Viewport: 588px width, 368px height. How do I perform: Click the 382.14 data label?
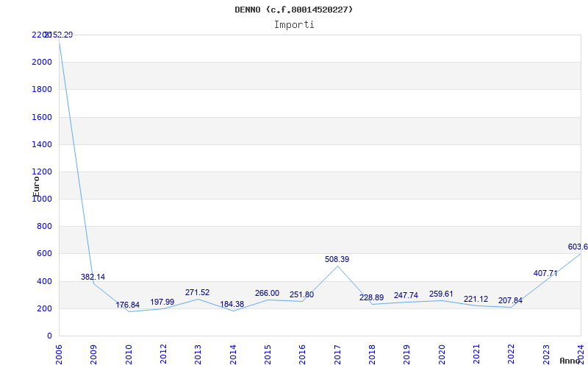click(93, 277)
